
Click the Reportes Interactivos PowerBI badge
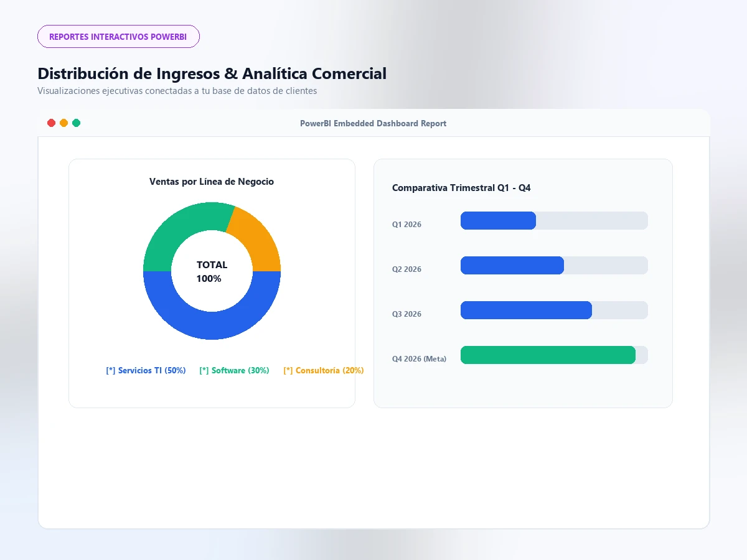pyautogui.click(x=118, y=37)
